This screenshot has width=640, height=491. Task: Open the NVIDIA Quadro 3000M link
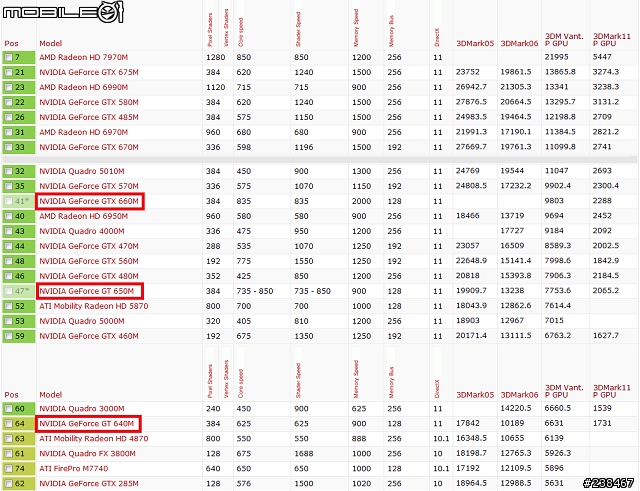[x=82, y=409]
